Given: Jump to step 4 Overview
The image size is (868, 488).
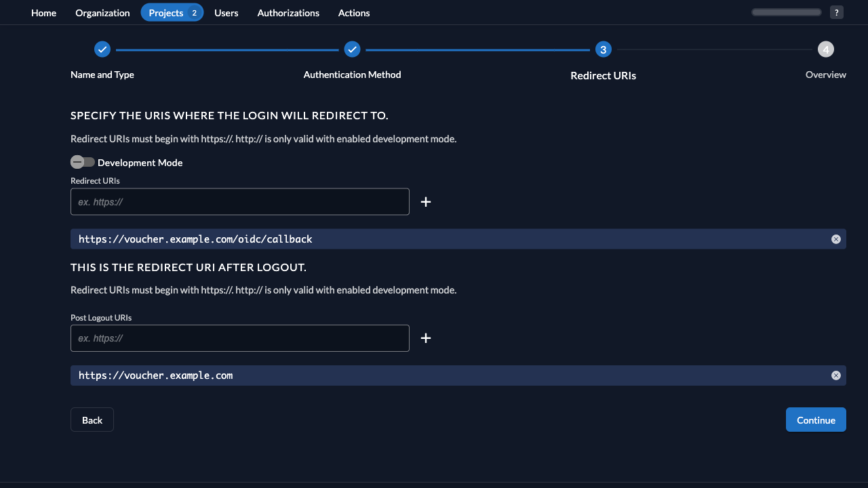Looking at the screenshot, I should [825, 49].
